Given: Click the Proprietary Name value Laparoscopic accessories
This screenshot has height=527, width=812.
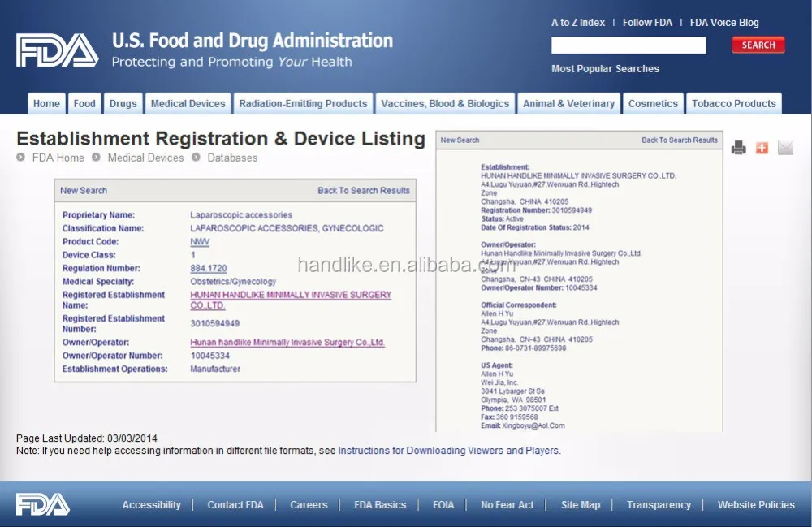Looking at the screenshot, I should click(241, 215).
